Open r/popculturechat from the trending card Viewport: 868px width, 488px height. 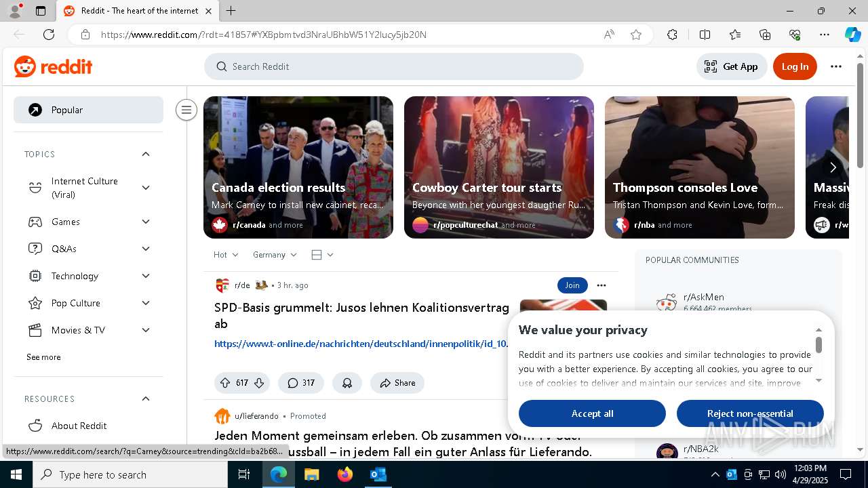coord(465,225)
